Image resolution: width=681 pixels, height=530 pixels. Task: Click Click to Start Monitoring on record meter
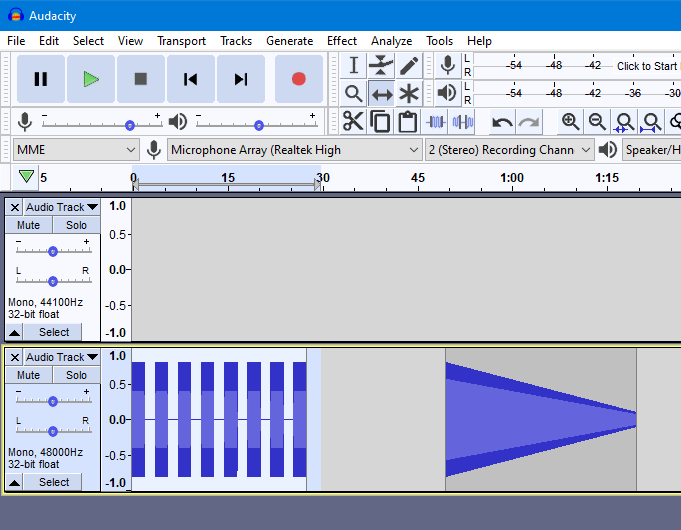[x=647, y=66]
